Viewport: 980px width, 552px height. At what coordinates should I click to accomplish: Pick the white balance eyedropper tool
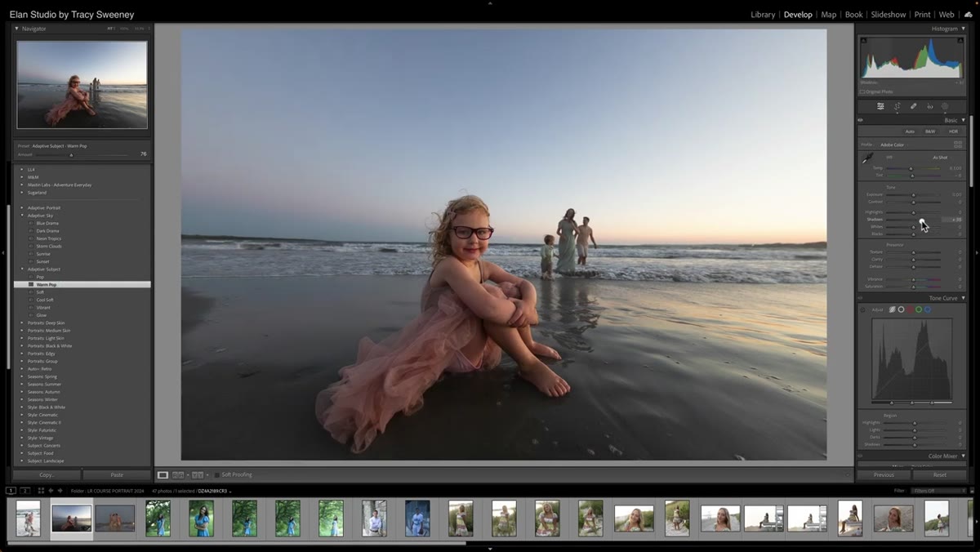867,158
